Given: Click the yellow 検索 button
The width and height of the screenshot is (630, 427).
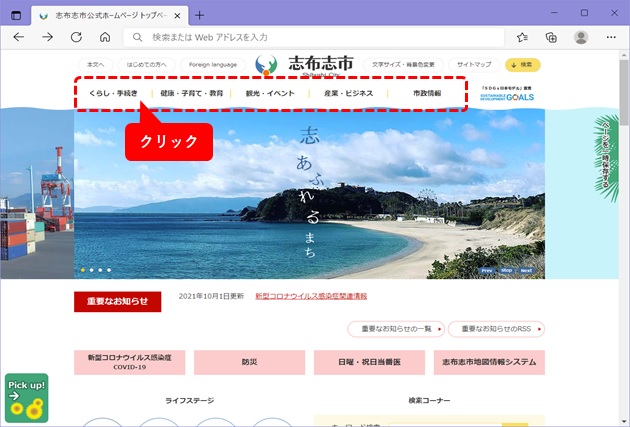Looking at the screenshot, I should tap(523, 65).
